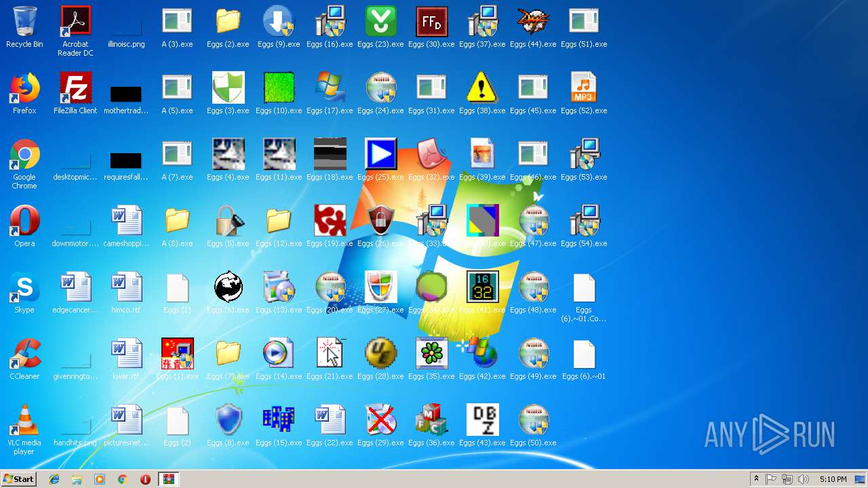Select Eggs (27).exe security shield icon

tap(380, 293)
